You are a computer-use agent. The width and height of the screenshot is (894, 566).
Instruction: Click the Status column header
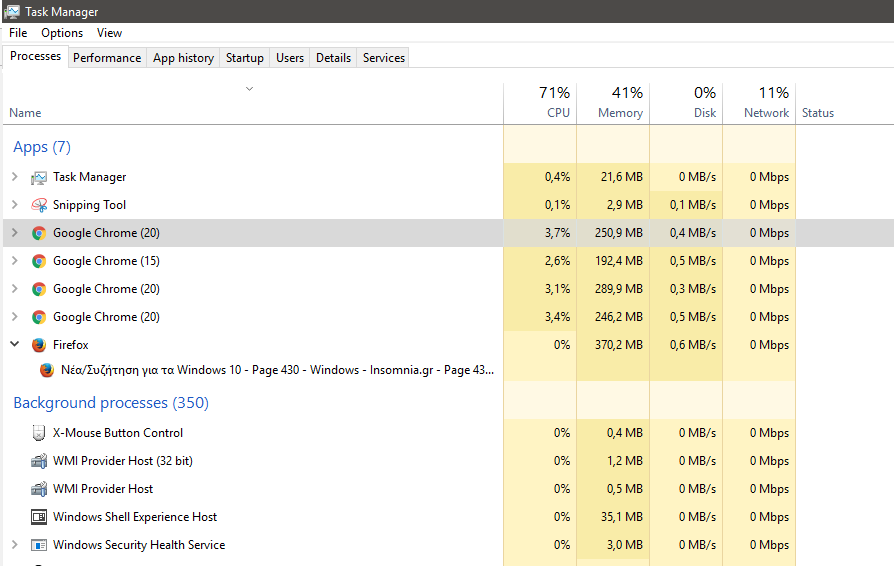[818, 113]
